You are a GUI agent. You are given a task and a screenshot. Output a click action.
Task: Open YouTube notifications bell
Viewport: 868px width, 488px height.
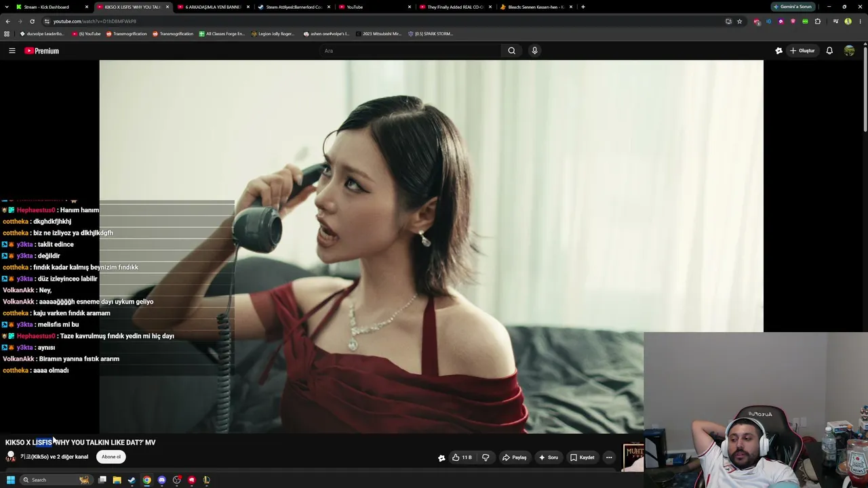[829, 51]
